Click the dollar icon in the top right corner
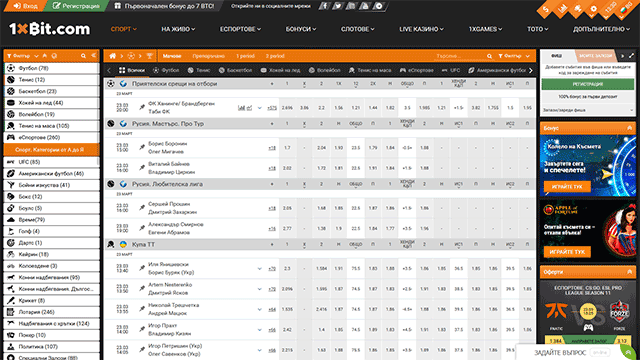This screenshot has width=640, height=360. coord(546,9)
